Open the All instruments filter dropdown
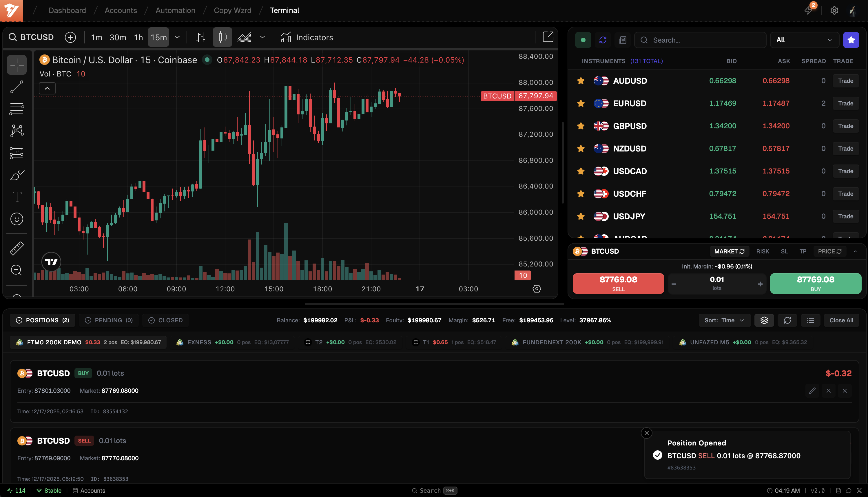This screenshot has width=868, height=497. (x=804, y=40)
